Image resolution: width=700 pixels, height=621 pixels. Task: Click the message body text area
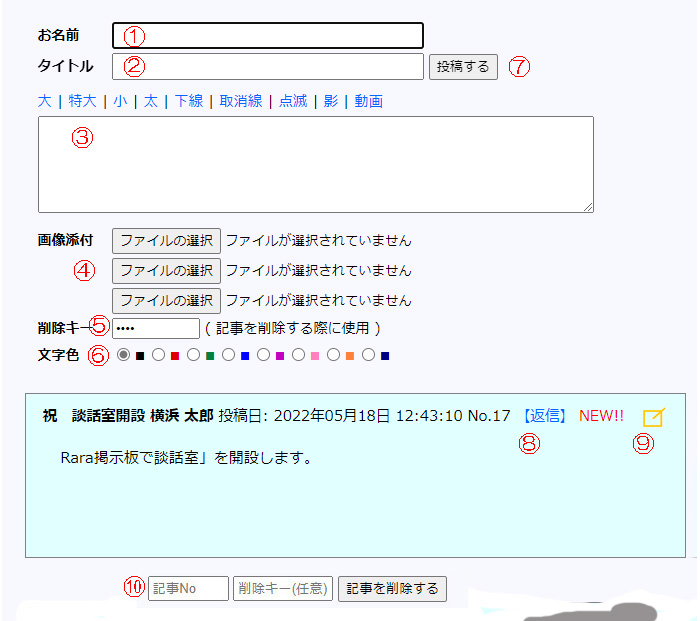pos(316,164)
